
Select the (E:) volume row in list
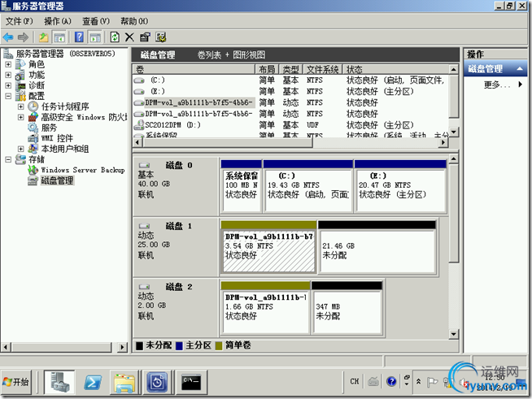tap(290, 91)
